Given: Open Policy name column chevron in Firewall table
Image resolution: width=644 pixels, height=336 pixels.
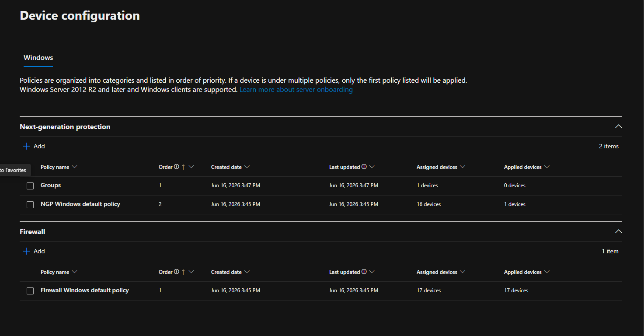Looking at the screenshot, I should click(x=74, y=272).
